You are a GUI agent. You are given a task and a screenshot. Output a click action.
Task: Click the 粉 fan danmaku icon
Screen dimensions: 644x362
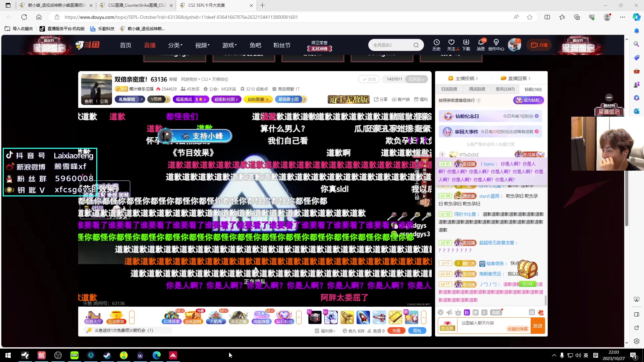(467, 312)
